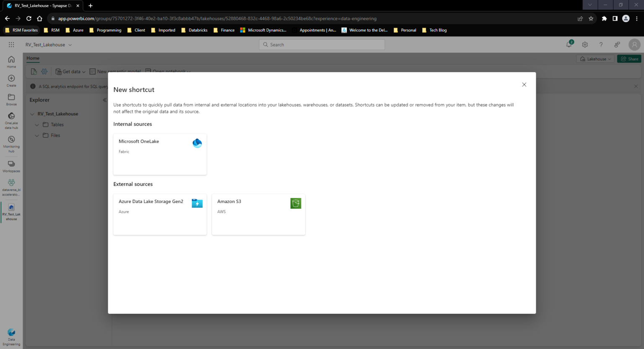Screen dimensions: 644x349
Task: Open the notifications bell
Action: tap(569, 44)
